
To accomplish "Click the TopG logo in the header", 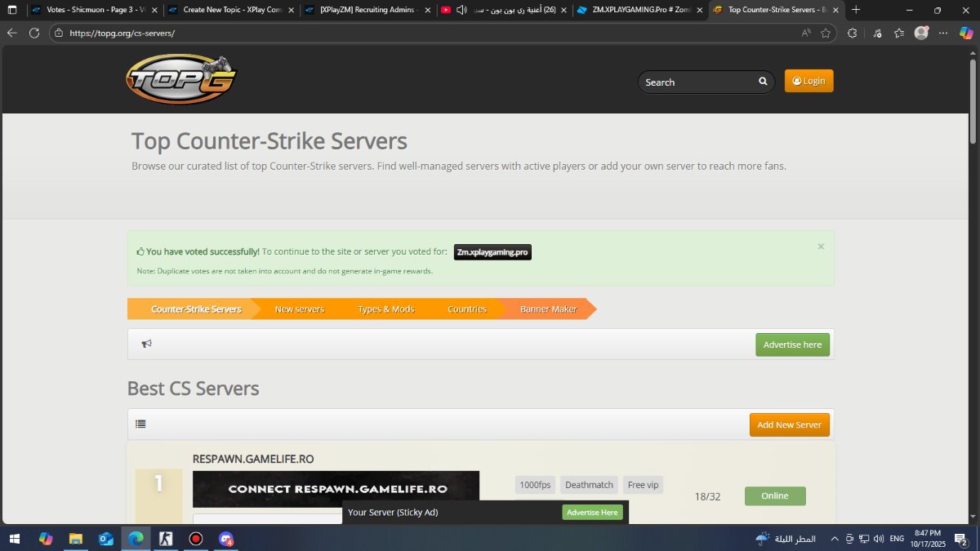I will pyautogui.click(x=180, y=80).
